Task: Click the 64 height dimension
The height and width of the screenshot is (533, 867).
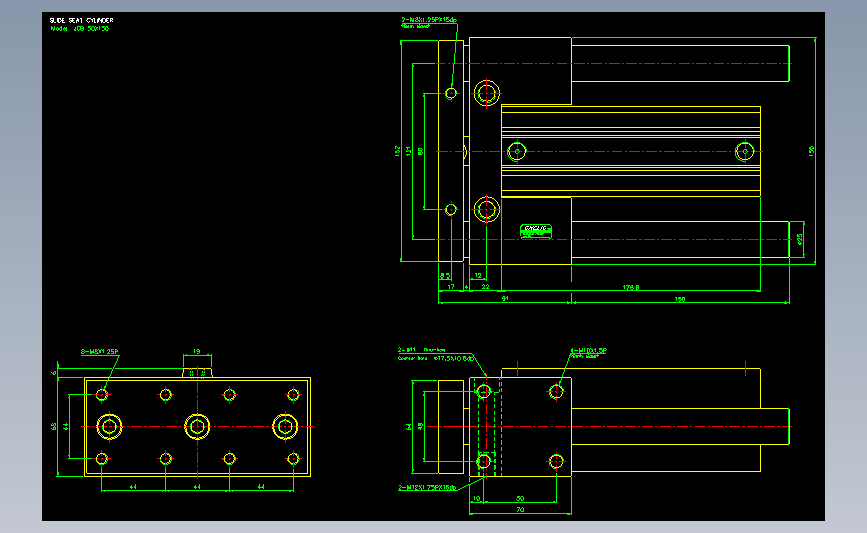Action: (409, 426)
